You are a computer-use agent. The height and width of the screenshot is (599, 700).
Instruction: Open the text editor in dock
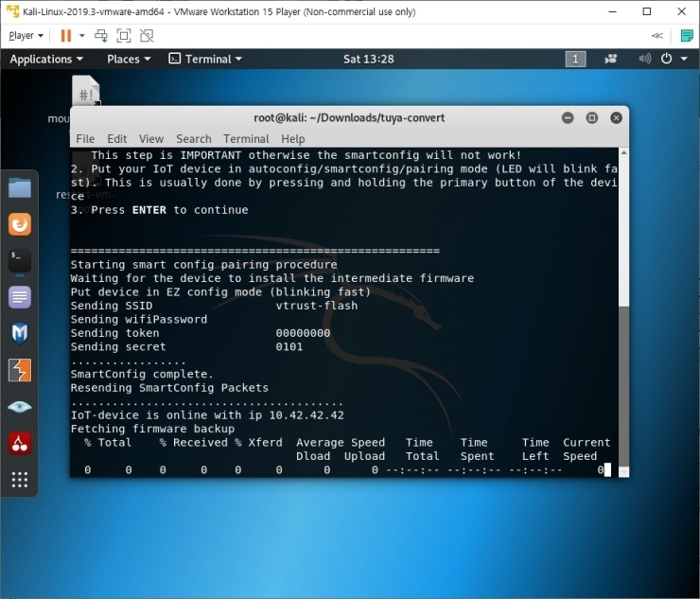20,297
